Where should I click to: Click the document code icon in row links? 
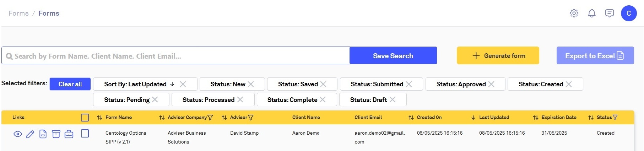coord(43,134)
